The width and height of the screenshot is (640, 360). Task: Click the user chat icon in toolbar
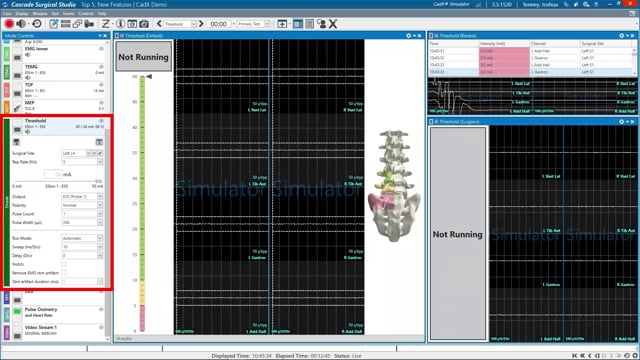322,24
